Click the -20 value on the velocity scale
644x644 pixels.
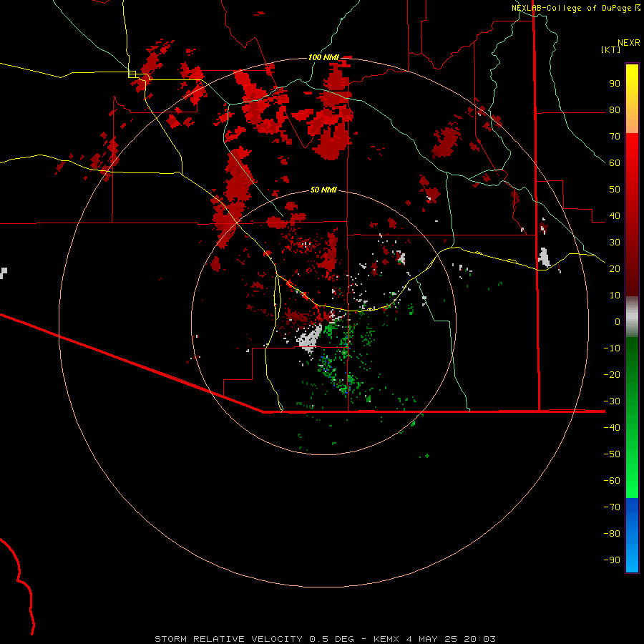click(612, 374)
